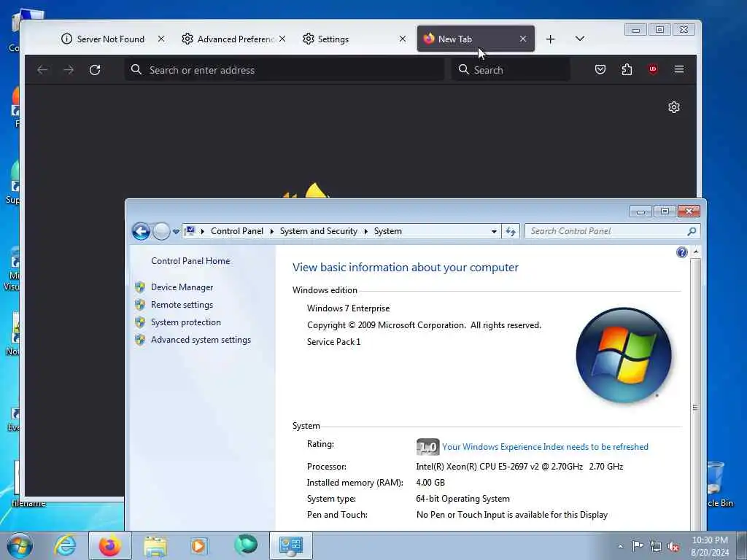Click the Firefox forward arrow
The image size is (747, 560).
click(x=69, y=70)
